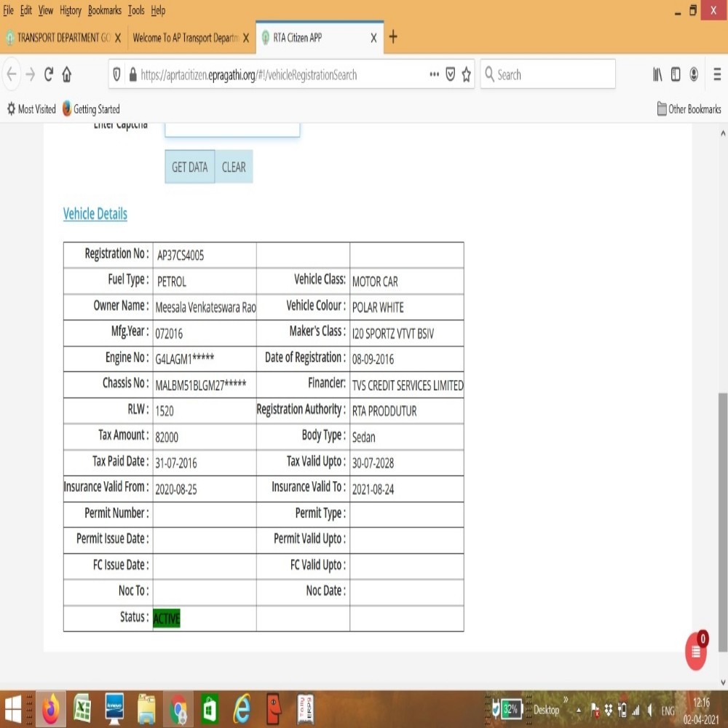Open File Explorer from the taskbar
The width and height of the screenshot is (728, 728).
147,709
